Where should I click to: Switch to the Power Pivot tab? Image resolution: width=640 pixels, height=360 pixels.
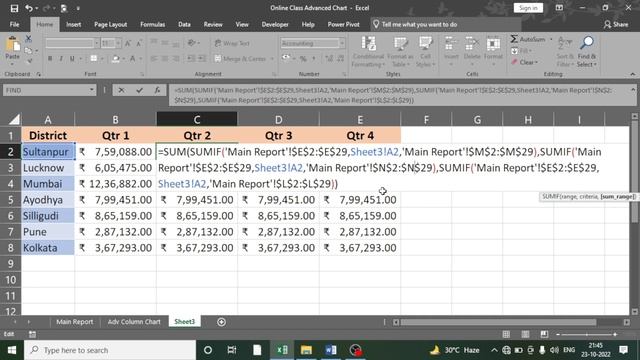pos(343,24)
